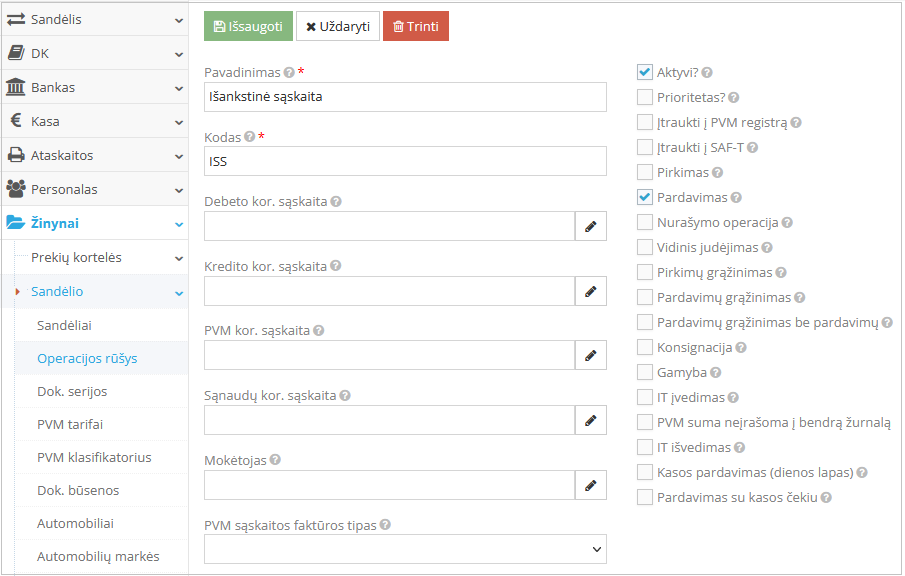Click the help icon beside Gamyba checkbox
905x576 pixels.
716,373
